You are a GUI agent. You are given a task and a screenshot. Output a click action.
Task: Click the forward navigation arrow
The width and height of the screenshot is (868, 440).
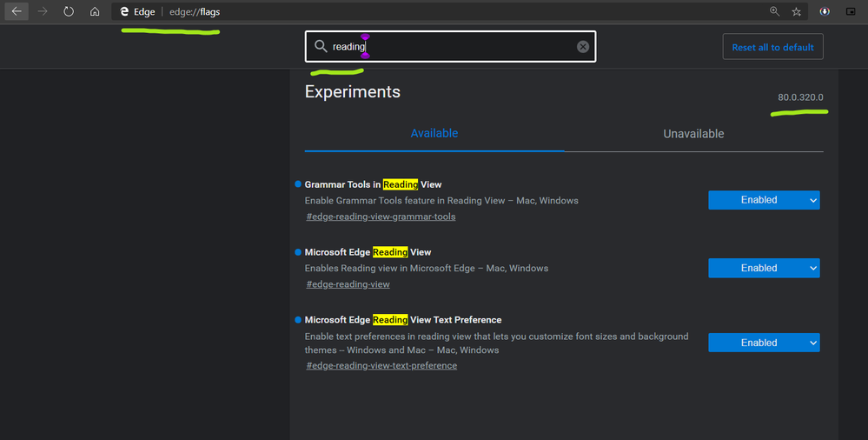[43, 11]
